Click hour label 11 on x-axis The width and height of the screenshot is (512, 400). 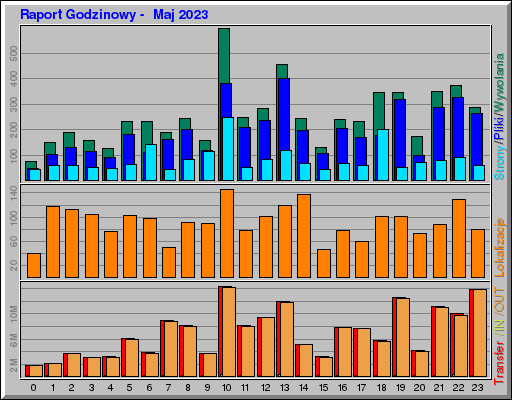[245, 388]
